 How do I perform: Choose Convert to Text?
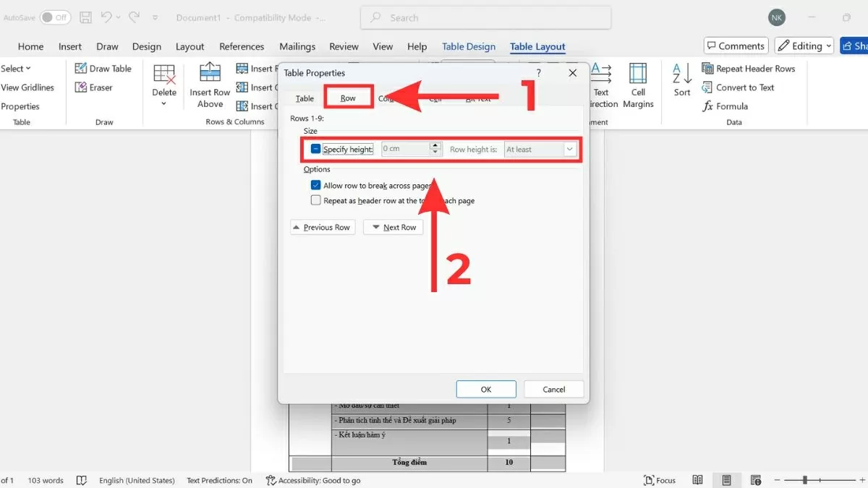click(x=738, y=87)
